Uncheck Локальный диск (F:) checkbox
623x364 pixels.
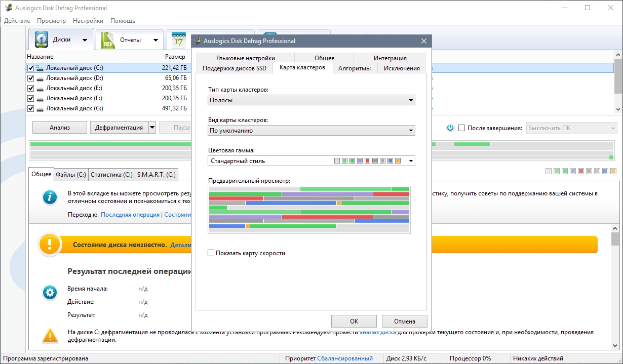(31, 98)
